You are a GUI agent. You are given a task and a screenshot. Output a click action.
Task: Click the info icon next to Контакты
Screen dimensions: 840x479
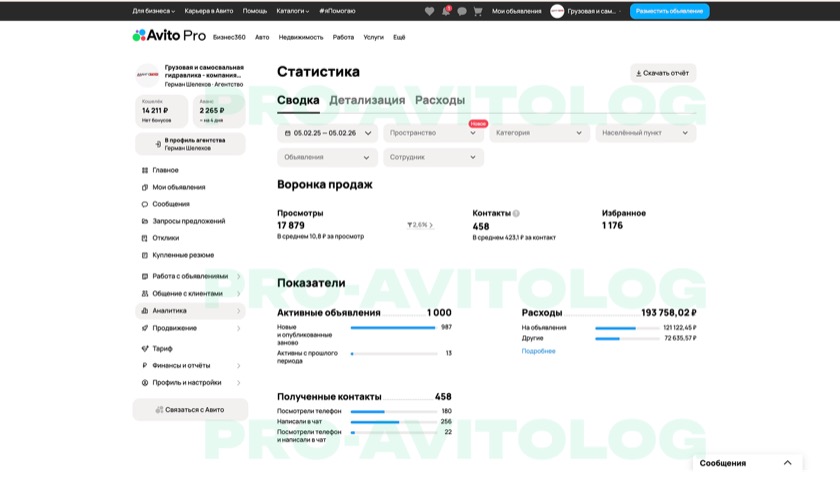516,213
